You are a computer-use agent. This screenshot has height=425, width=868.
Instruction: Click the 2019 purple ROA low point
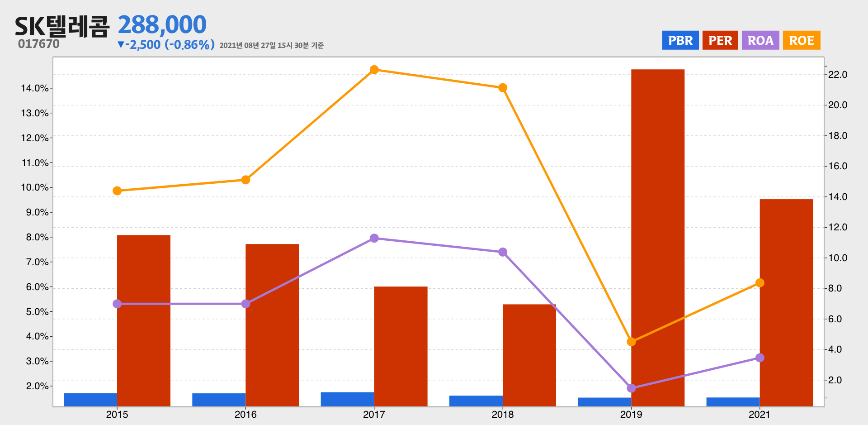[x=632, y=388]
